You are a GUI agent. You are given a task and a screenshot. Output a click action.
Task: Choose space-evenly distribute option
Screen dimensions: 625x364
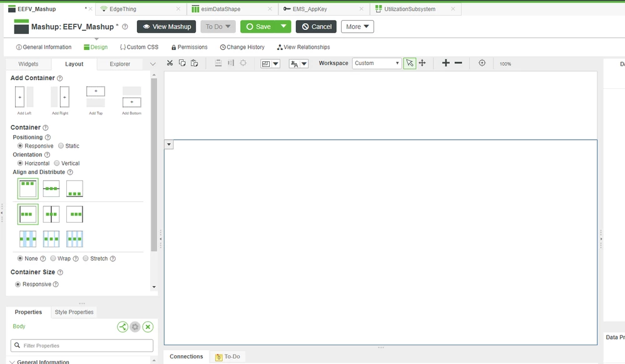74,239
